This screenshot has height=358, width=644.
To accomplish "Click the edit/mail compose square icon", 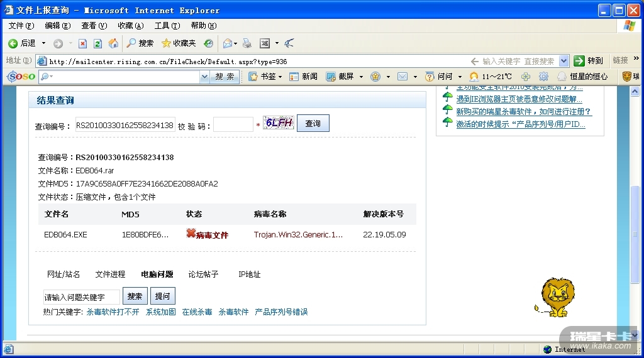I will (x=265, y=43).
